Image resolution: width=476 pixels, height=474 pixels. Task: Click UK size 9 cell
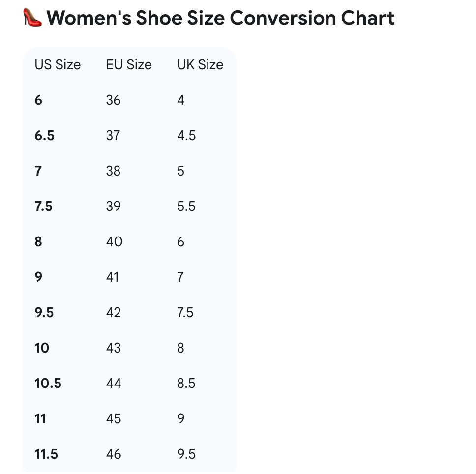[181, 419]
